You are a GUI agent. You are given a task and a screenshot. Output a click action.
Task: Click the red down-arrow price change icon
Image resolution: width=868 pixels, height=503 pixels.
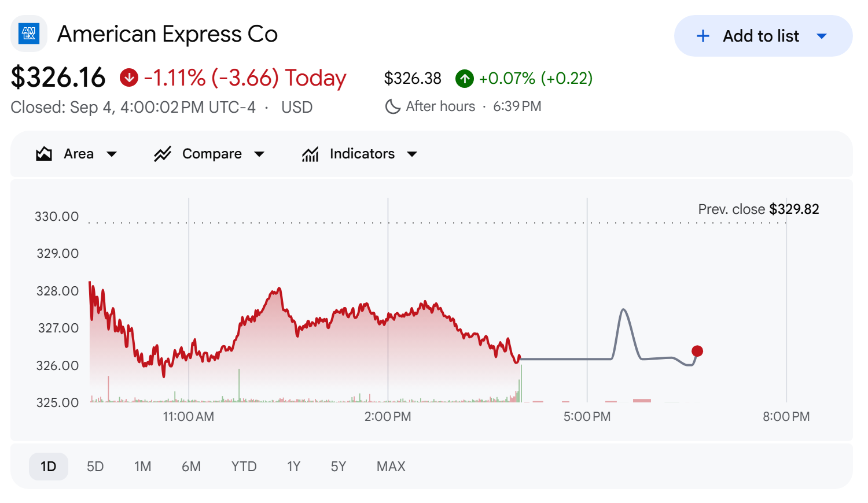point(129,77)
